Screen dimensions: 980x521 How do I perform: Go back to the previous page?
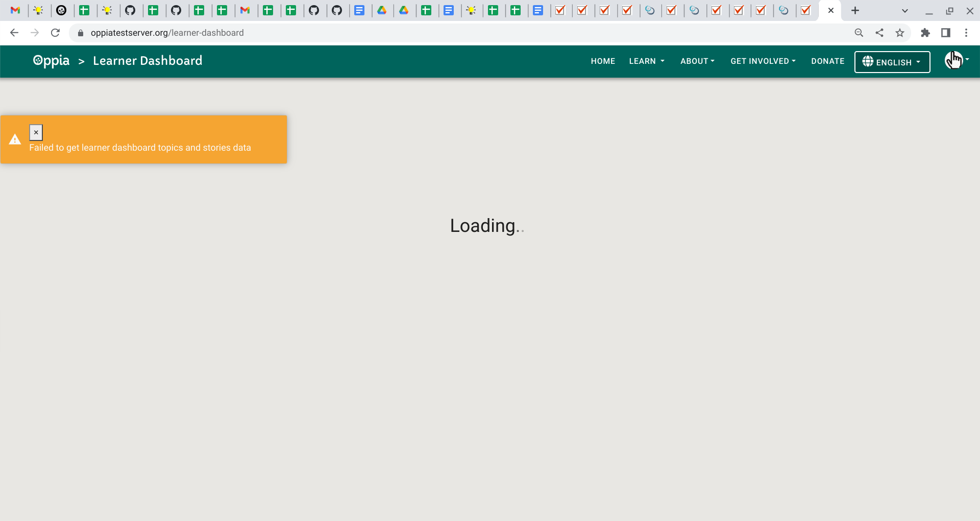14,32
